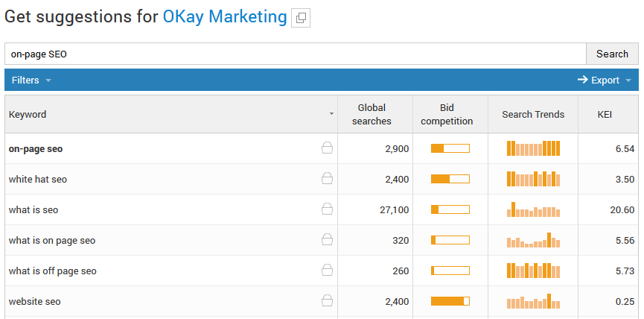Sort by Global searches column
The image size is (644, 319).
point(372,114)
